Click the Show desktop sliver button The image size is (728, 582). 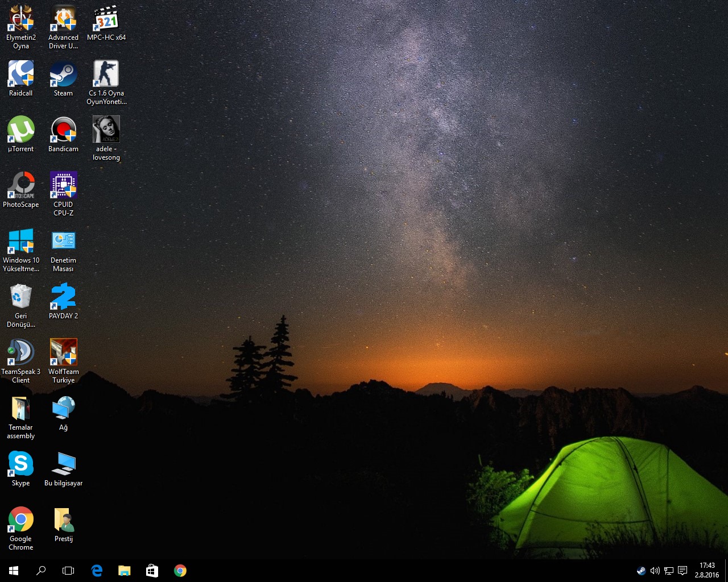(726, 571)
